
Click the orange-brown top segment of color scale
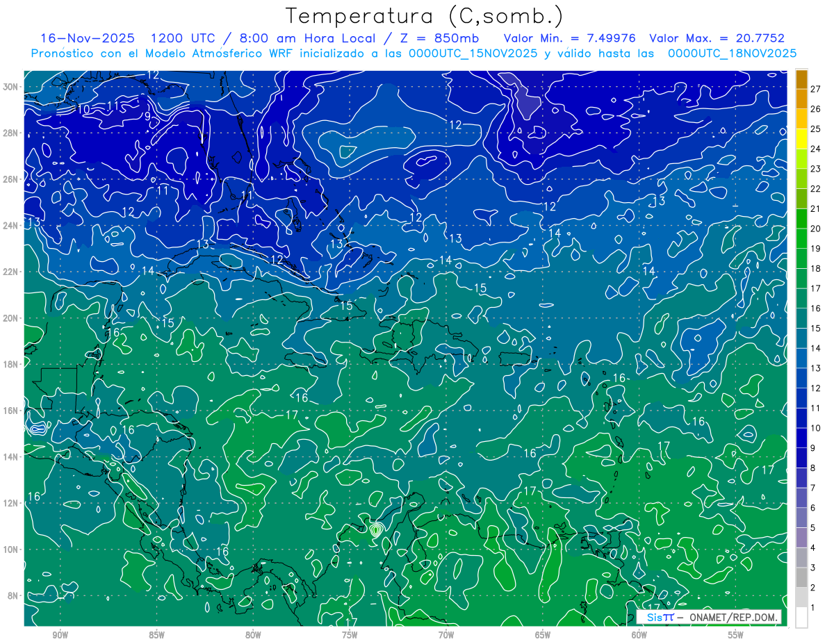pos(801,79)
